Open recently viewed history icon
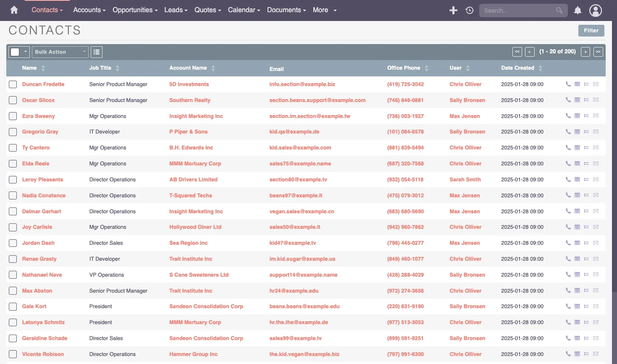The height and width of the screenshot is (364, 617). 470,10
